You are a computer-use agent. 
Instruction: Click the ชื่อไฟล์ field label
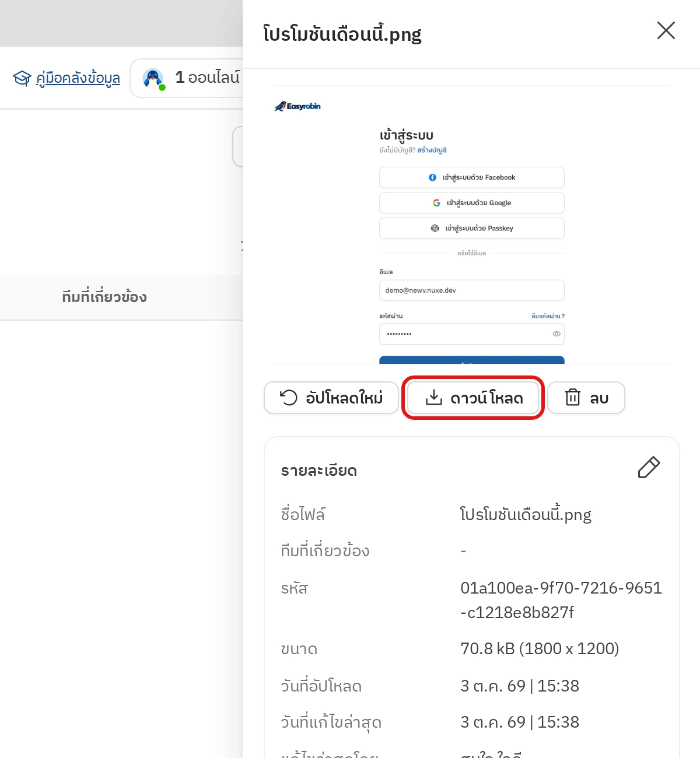(303, 514)
